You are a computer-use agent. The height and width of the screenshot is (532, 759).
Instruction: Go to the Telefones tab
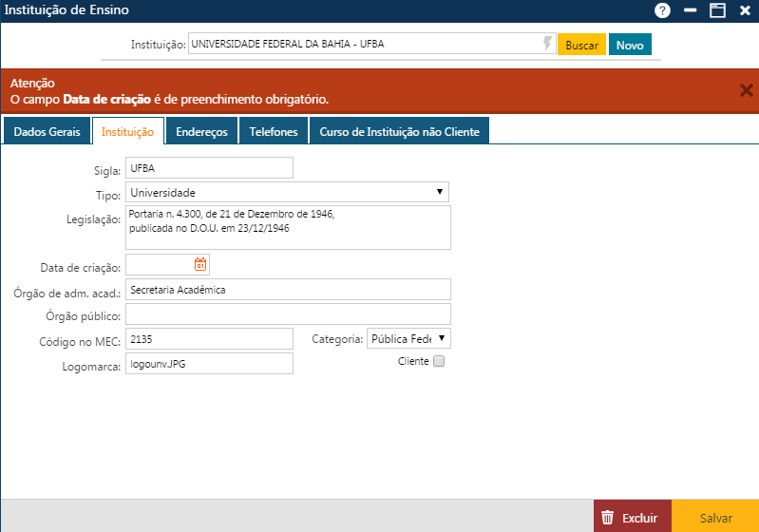point(274,132)
